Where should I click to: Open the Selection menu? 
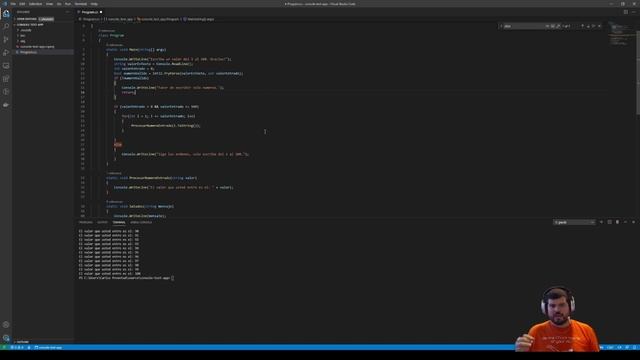pos(35,4)
